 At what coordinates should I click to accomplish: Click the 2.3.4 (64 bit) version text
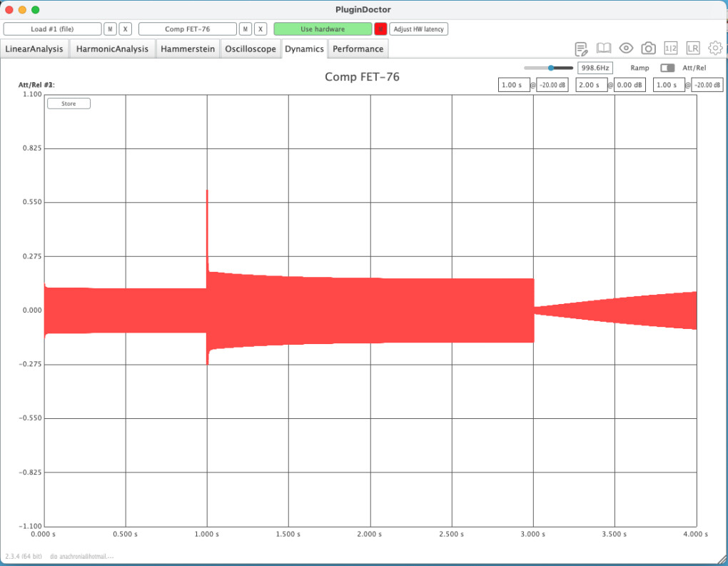click(x=24, y=556)
